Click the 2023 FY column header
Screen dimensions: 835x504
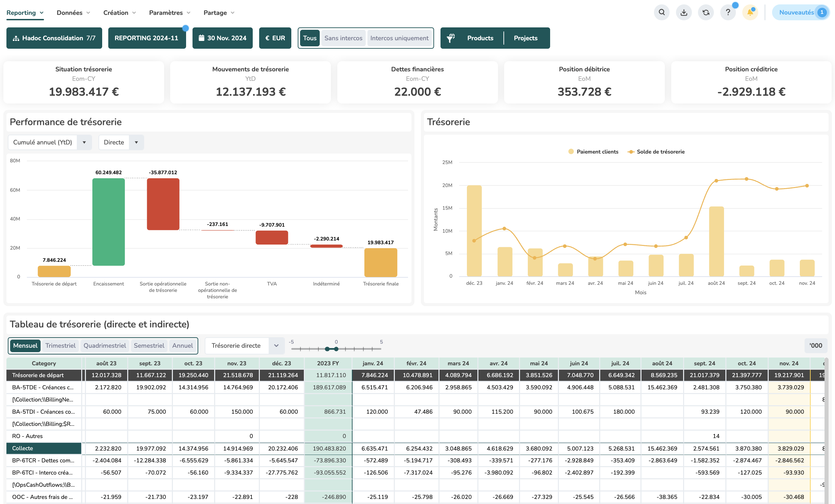[328, 363]
